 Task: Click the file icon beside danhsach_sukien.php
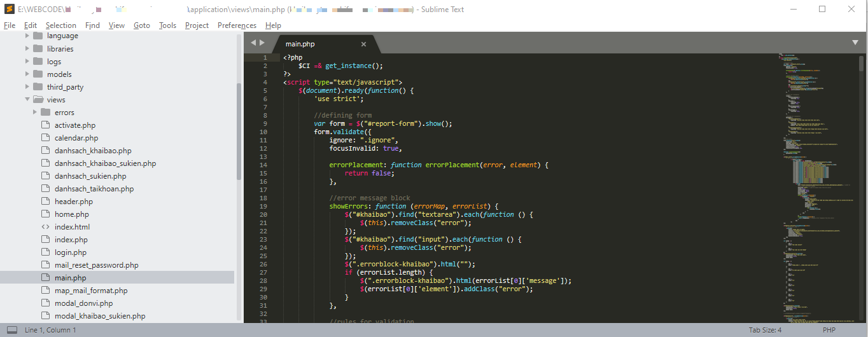45,176
